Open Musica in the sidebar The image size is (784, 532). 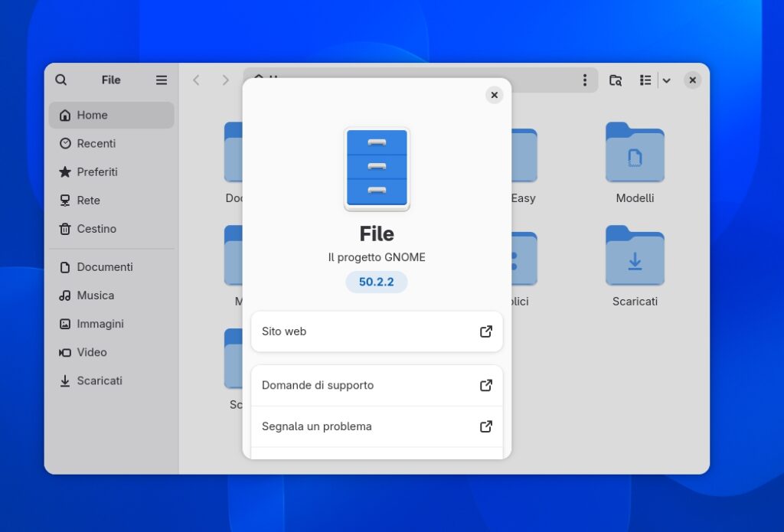coord(112,295)
